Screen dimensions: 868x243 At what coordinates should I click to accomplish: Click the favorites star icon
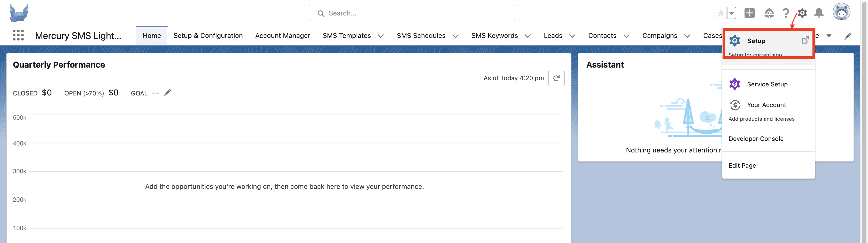(720, 13)
